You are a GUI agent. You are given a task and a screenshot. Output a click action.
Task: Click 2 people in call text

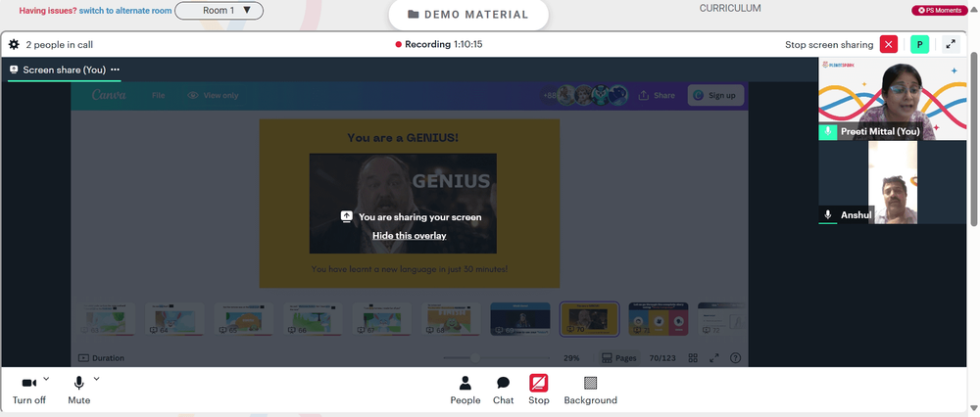click(60, 44)
